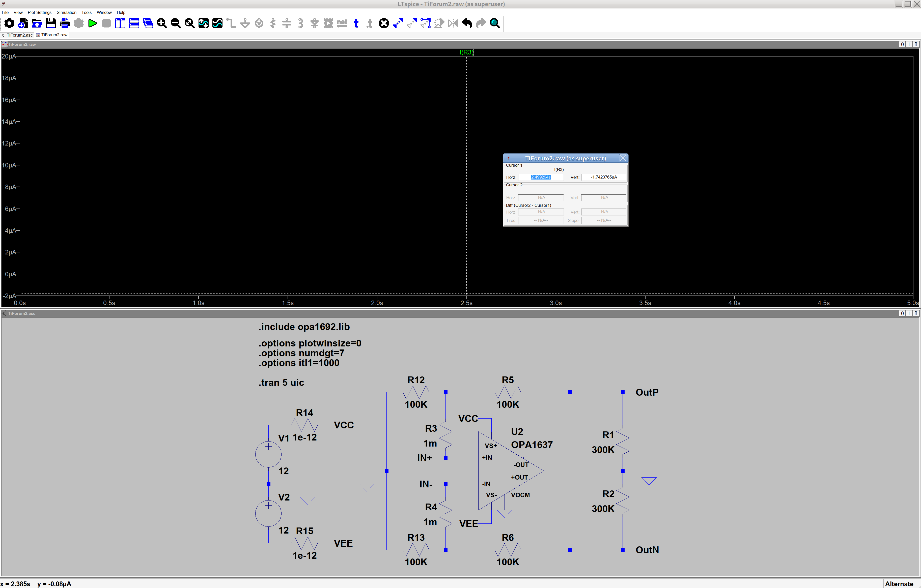This screenshot has width=921, height=588.
Task: Open the File menu
Action: coord(5,12)
